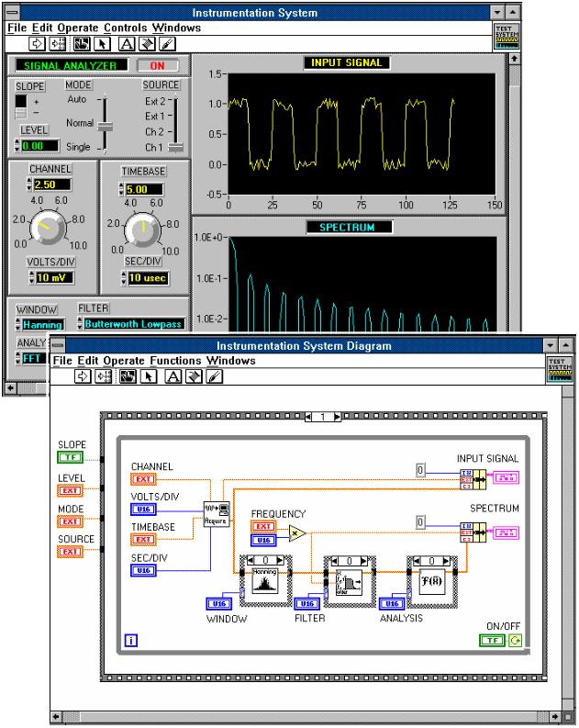Click the INPUT SIGNAL bundle node
Viewport: 579px width, 728px height.
(x=473, y=479)
